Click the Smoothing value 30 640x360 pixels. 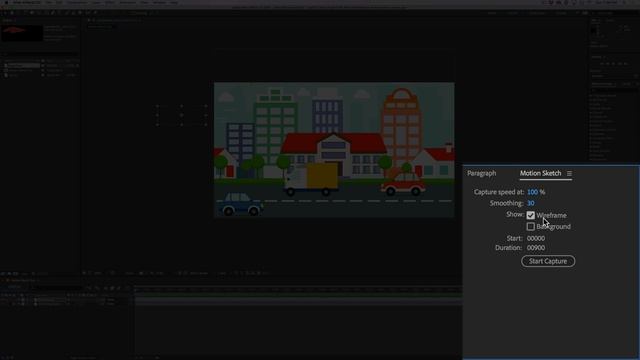531,203
